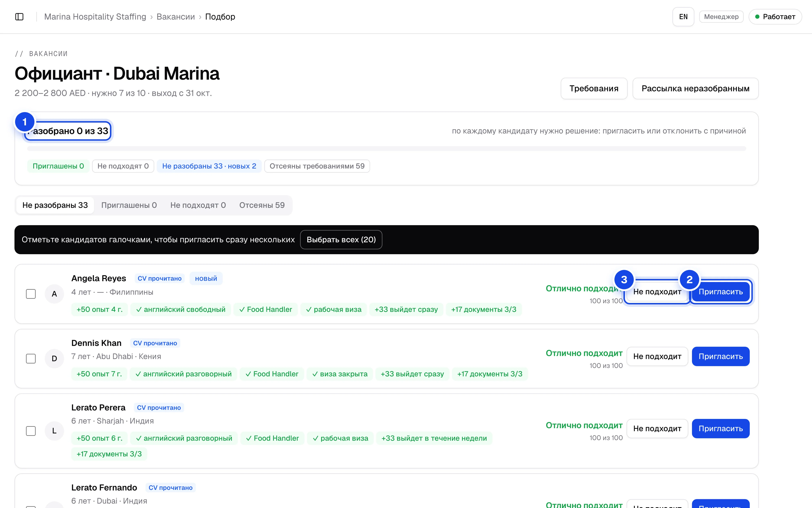Switch to the Приглашены 0 tab
The width and height of the screenshot is (812, 508).
pos(129,205)
